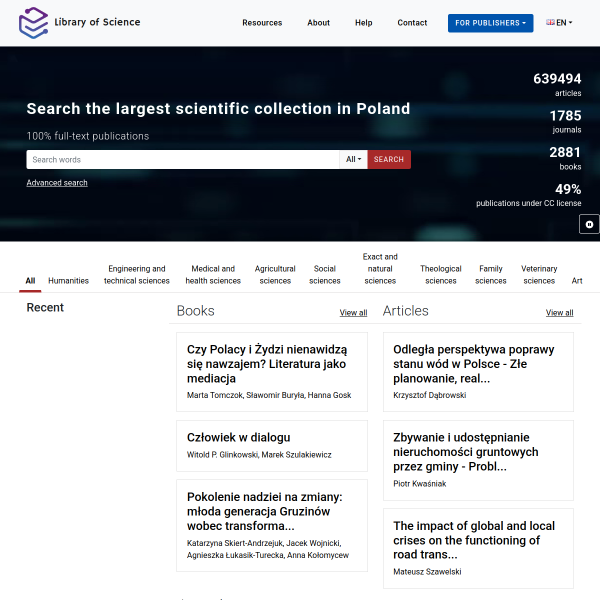Click author name Krzysztof Dąbrowski

click(429, 395)
